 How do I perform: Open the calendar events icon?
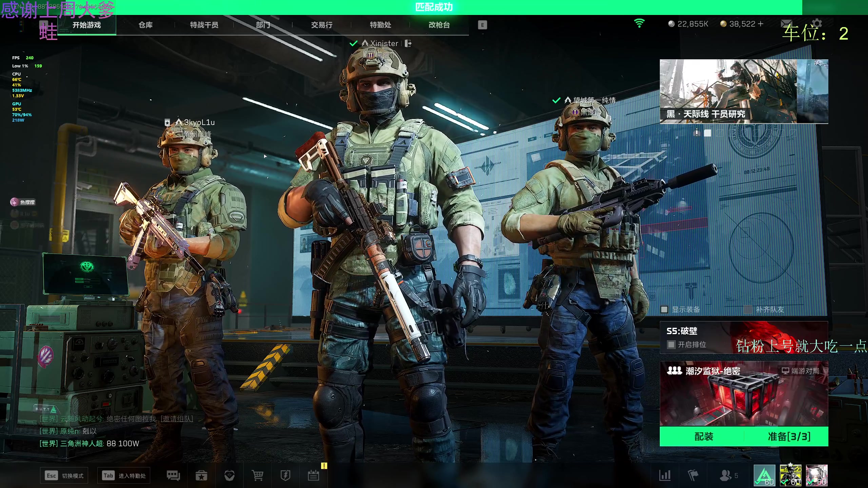tap(313, 475)
